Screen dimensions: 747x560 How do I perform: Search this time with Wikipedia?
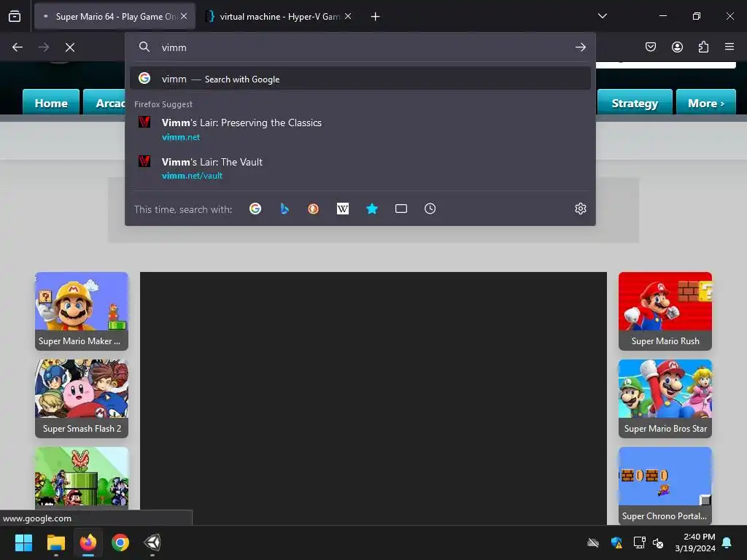343,209
